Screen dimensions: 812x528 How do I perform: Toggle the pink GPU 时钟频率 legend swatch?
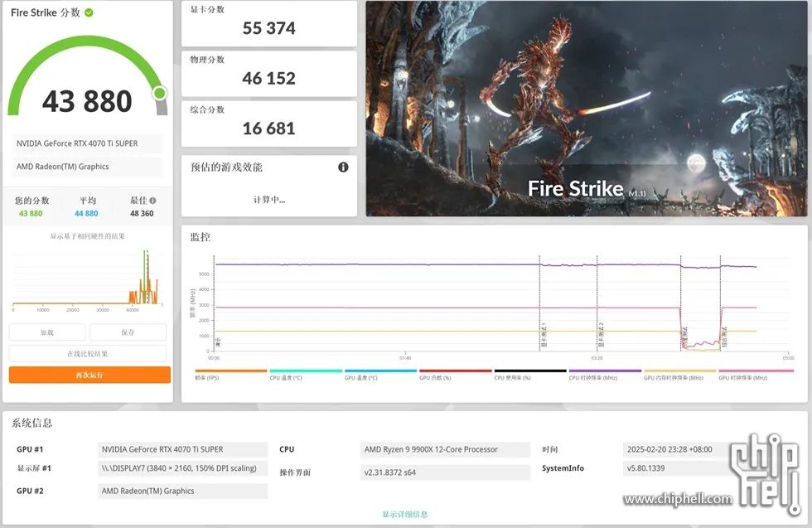tap(756, 371)
